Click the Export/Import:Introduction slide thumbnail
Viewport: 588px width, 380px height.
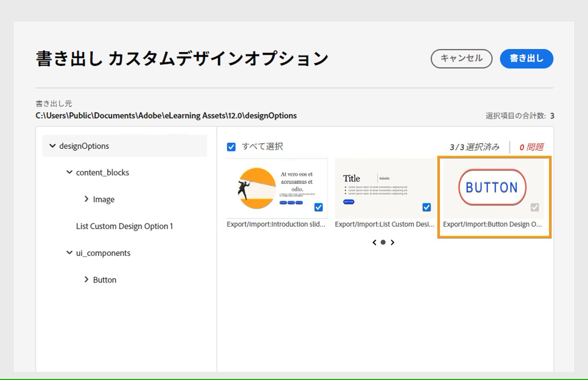277,188
